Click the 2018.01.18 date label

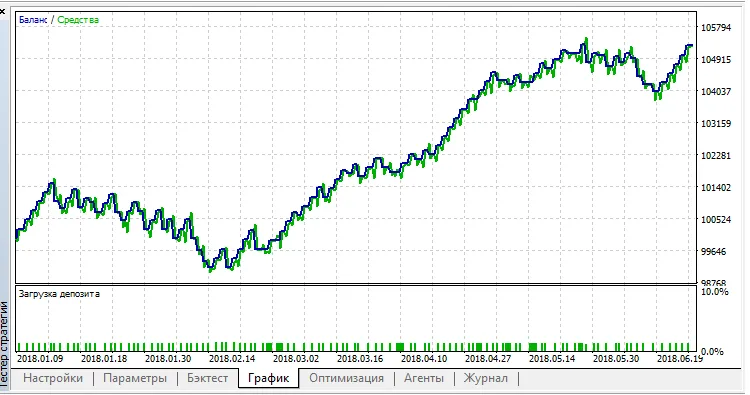click(104, 358)
